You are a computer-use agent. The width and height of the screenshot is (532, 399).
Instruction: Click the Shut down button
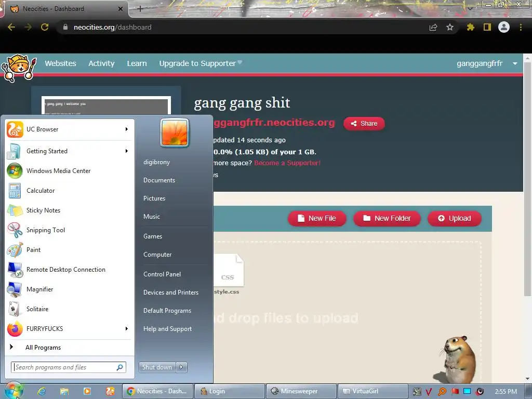[x=157, y=367]
